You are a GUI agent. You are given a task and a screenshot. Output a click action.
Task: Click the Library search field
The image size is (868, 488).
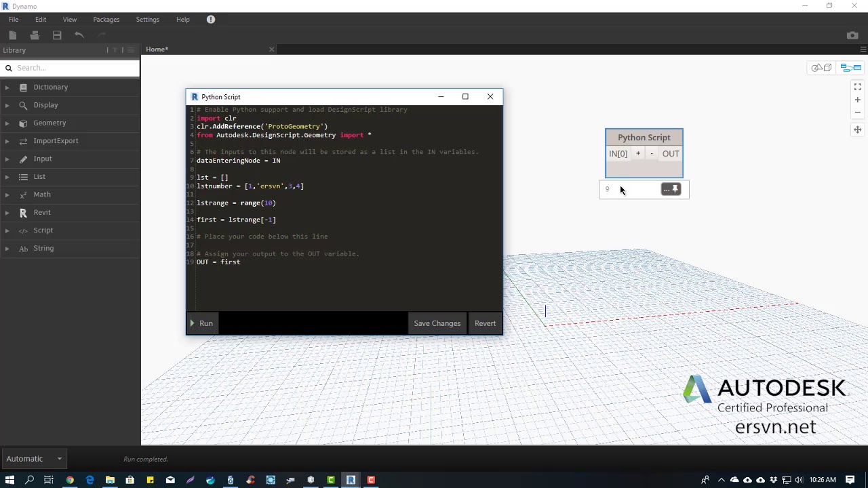[76, 68]
